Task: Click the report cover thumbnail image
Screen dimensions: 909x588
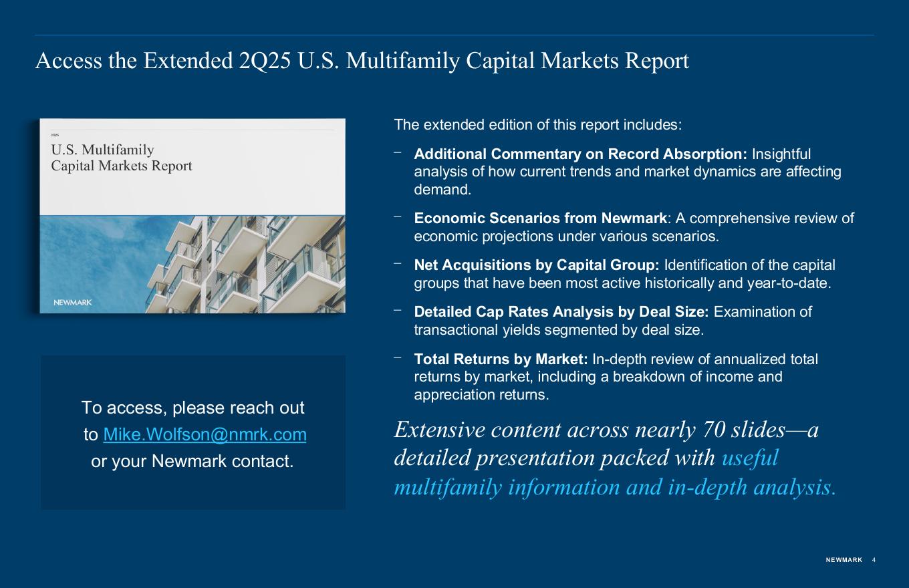Action: click(x=192, y=216)
